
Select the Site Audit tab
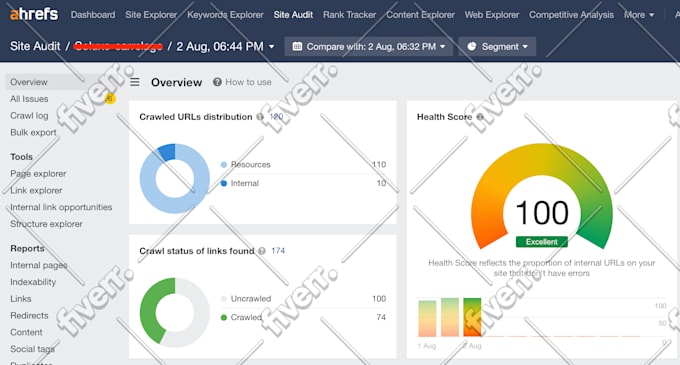[x=293, y=15]
